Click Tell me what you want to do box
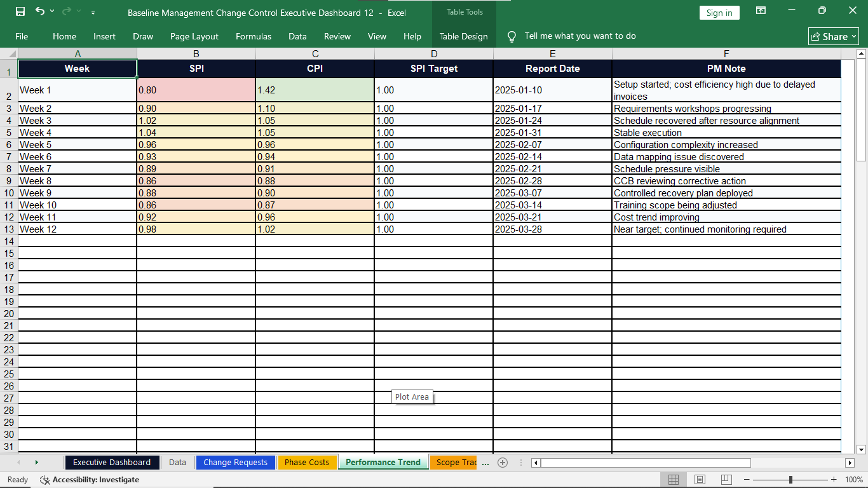 (x=580, y=36)
